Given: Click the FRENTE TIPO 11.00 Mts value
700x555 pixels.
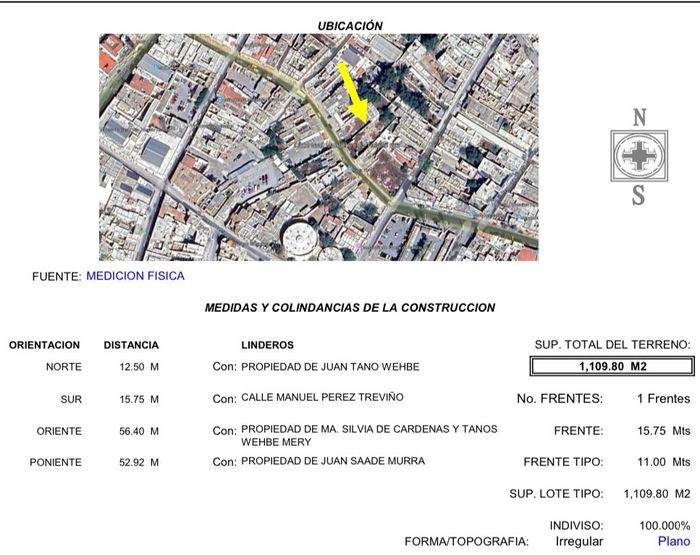Looking at the screenshot, I should tap(666, 462).
